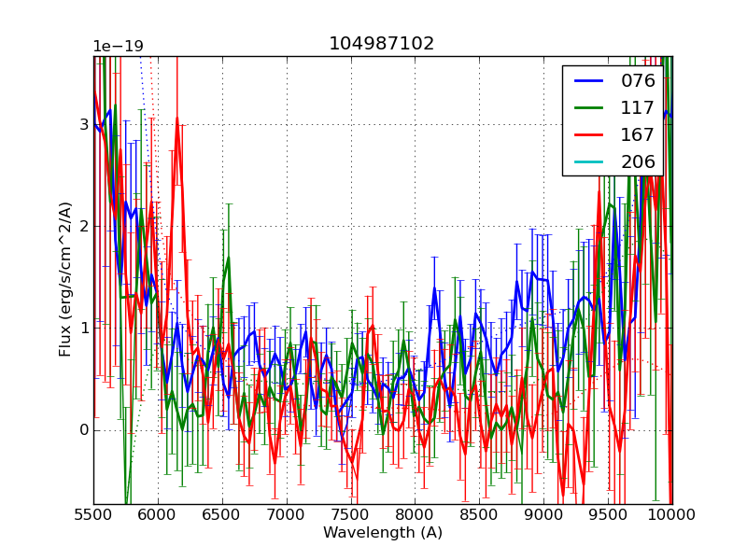
Task: Select the legend label 206
Action: pos(638,161)
